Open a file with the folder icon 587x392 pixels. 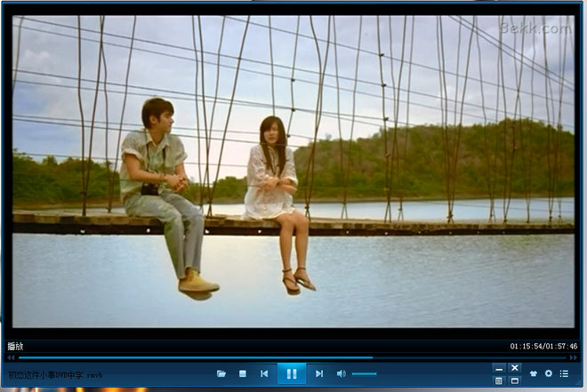[221, 373]
